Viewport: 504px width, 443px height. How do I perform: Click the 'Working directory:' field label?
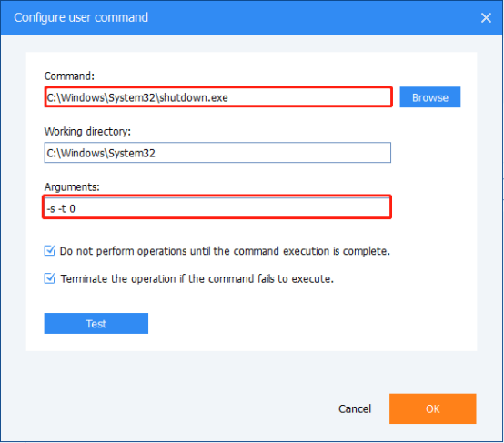(x=87, y=132)
